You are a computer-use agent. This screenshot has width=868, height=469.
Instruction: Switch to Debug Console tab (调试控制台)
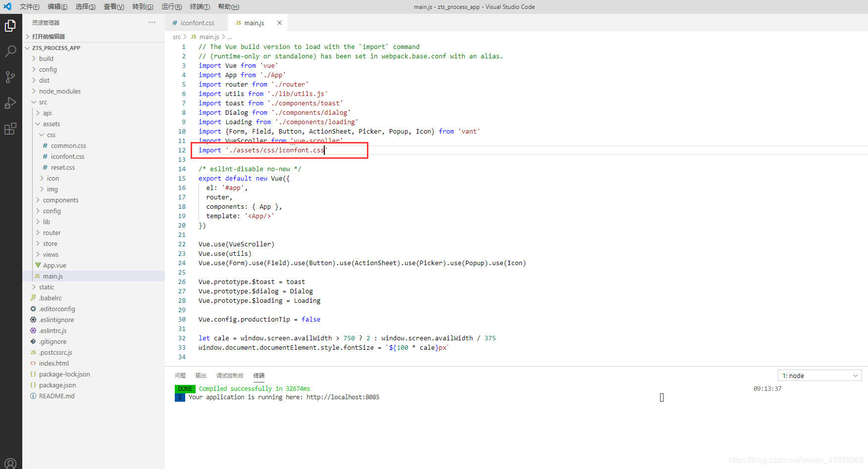click(x=230, y=375)
